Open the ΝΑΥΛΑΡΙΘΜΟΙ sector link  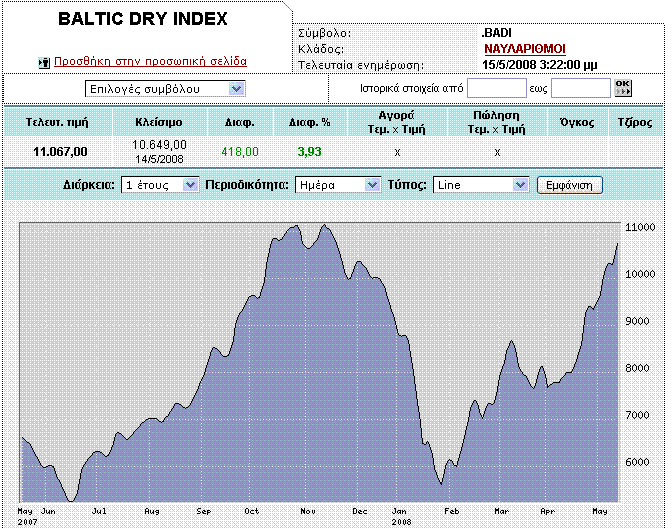click(x=524, y=47)
